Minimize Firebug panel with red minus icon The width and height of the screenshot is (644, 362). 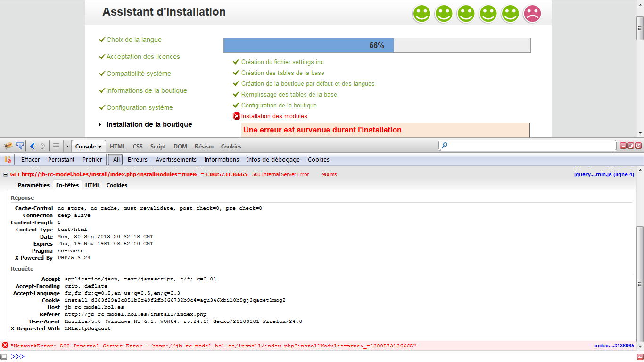click(x=623, y=146)
